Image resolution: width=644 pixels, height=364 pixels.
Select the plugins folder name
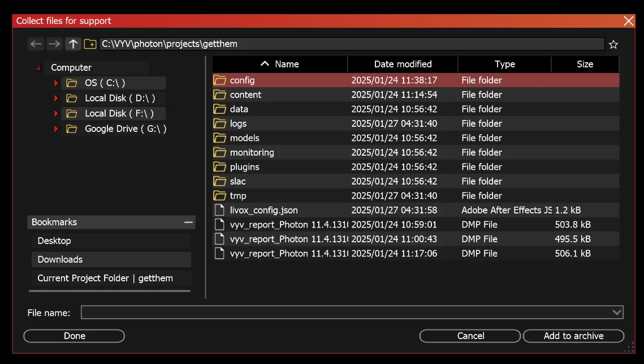pos(244,167)
